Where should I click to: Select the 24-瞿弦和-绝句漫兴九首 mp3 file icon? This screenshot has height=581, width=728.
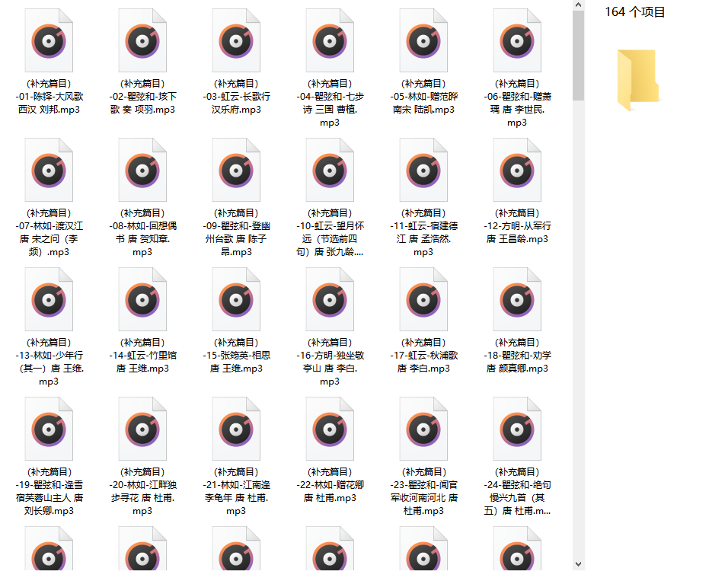click(517, 429)
